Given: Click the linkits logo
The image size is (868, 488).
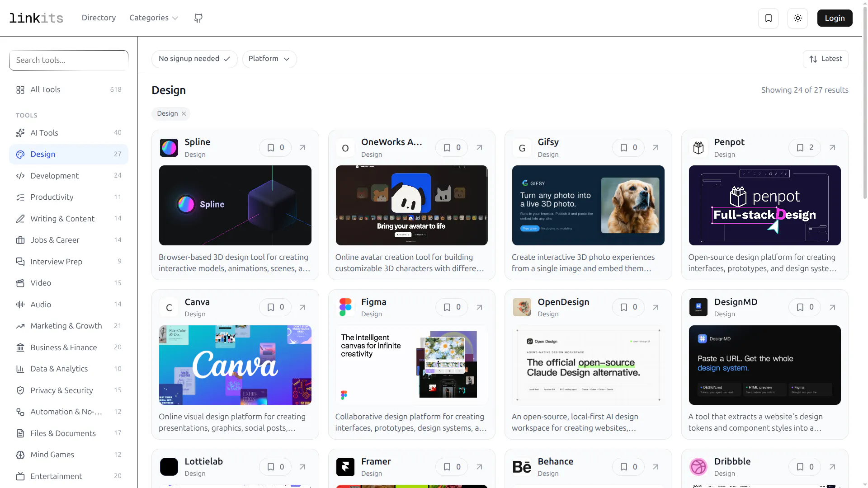Looking at the screenshot, I should click(x=36, y=18).
